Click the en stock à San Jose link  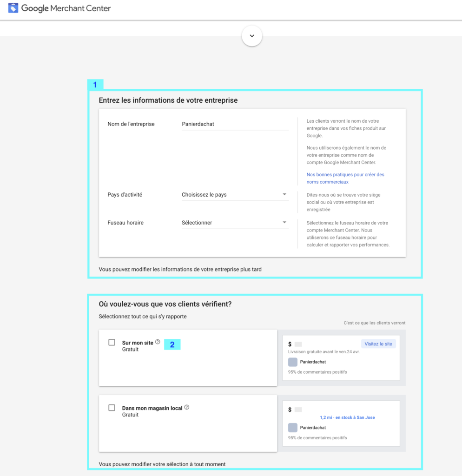point(347,417)
